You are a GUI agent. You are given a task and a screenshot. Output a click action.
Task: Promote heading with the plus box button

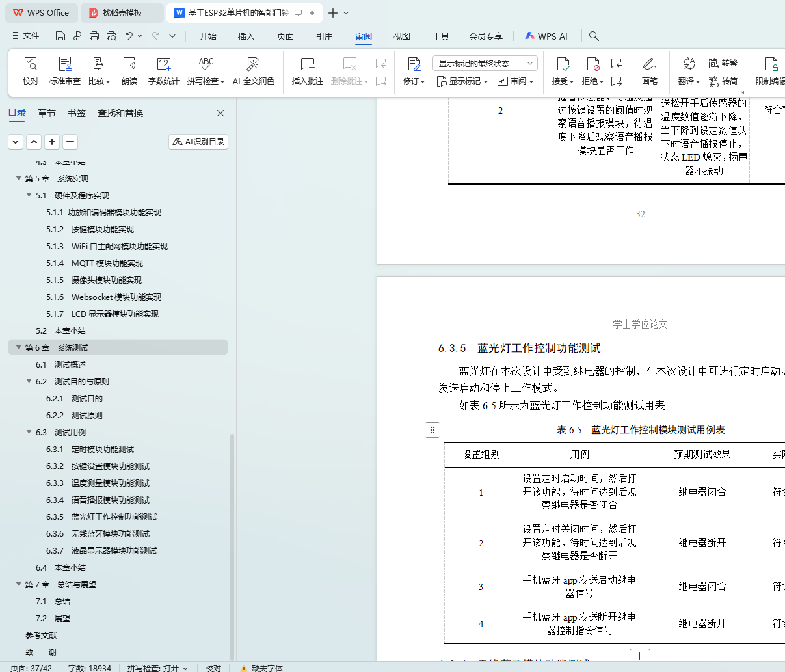[x=52, y=141]
